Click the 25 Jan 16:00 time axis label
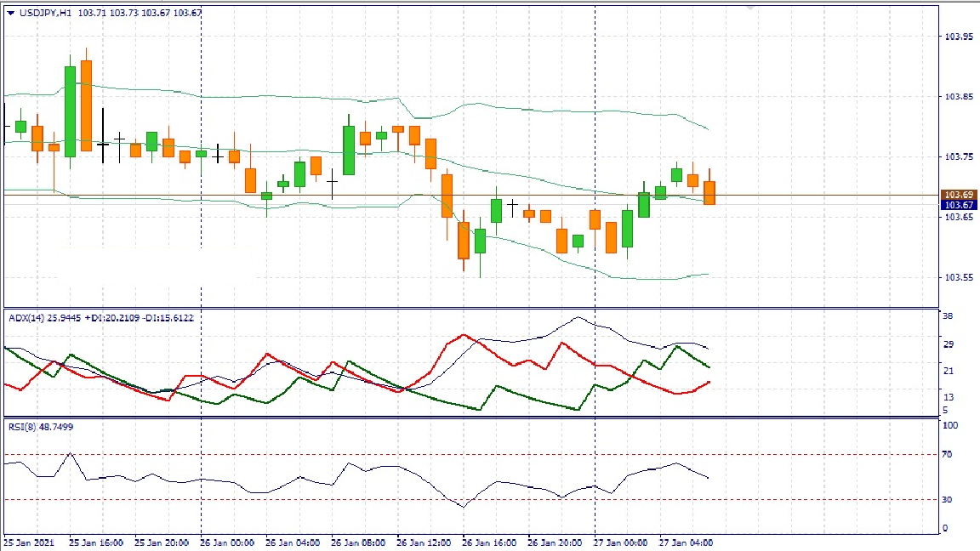The height and width of the screenshot is (551, 980). pos(95,542)
